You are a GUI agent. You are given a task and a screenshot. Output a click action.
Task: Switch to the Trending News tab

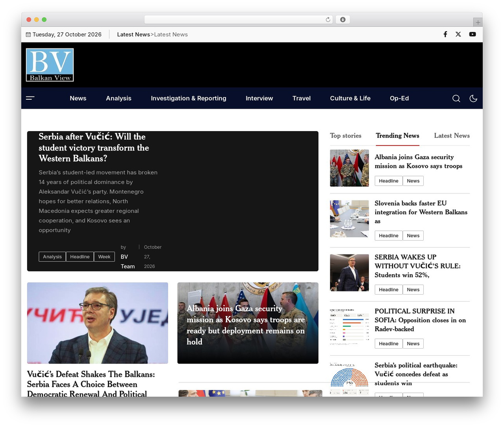tap(397, 136)
